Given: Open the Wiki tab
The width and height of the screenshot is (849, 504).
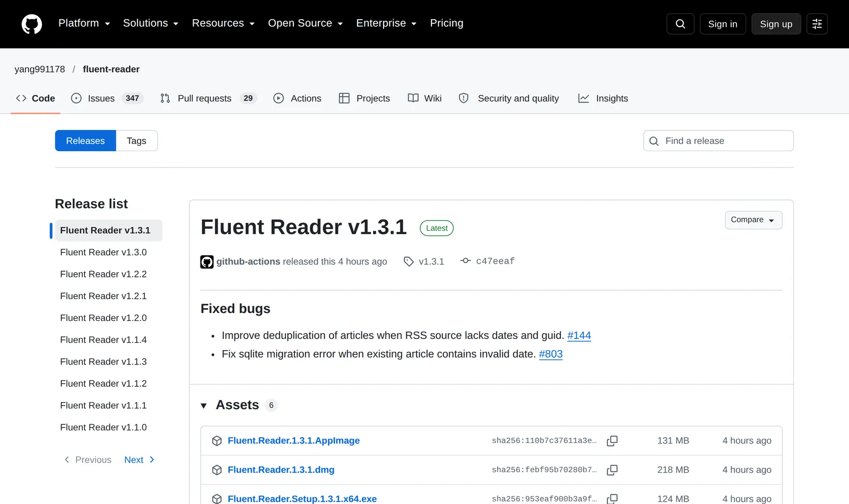Looking at the screenshot, I should (424, 98).
